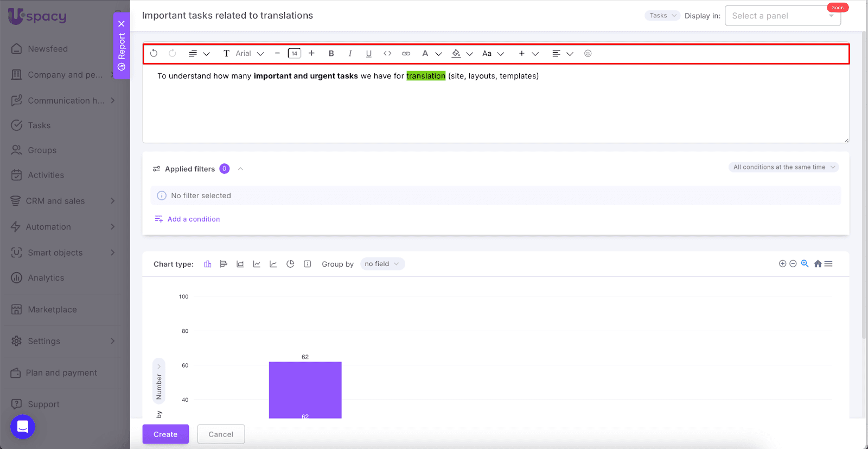Switch to the horizontal bar chart type

pyautogui.click(x=224, y=264)
